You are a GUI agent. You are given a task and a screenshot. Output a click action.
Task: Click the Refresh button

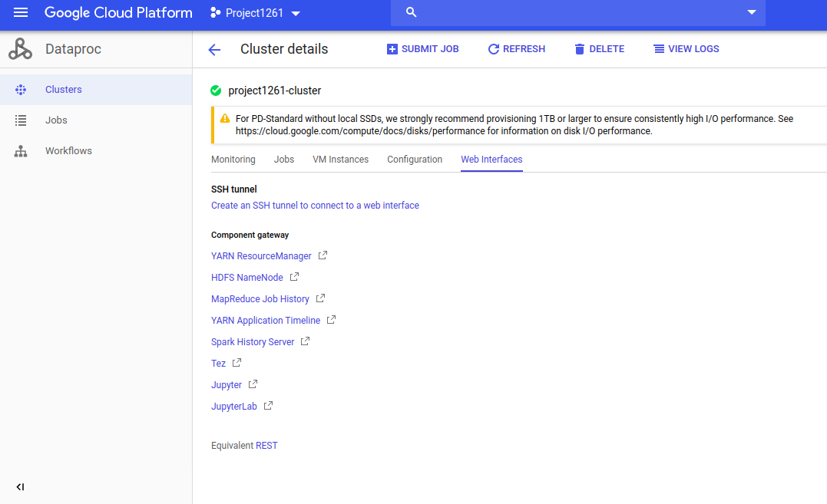coord(516,49)
